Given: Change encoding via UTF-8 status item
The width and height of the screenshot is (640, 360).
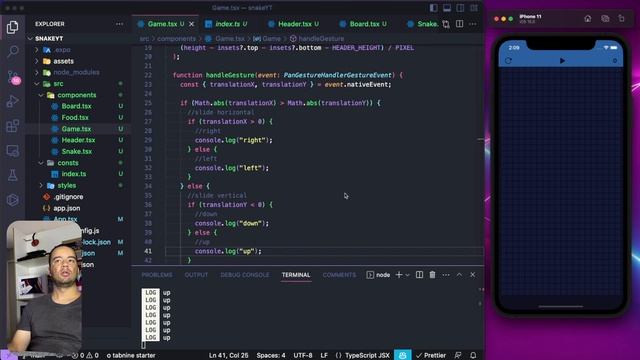Looking at the screenshot, I should click(x=302, y=355).
